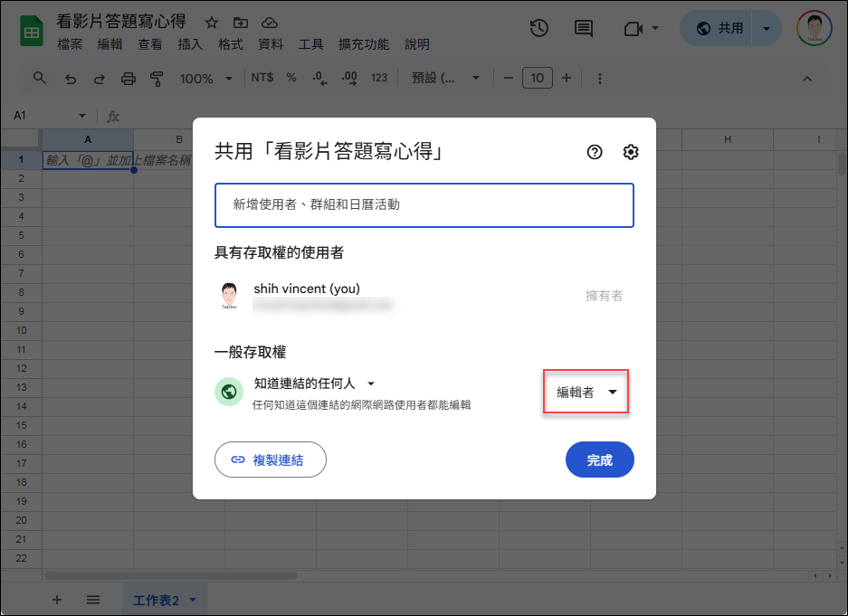This screenshot has height=616, width=848.
Task: Click the 共用 share button
Action: (x=717, y=28)
